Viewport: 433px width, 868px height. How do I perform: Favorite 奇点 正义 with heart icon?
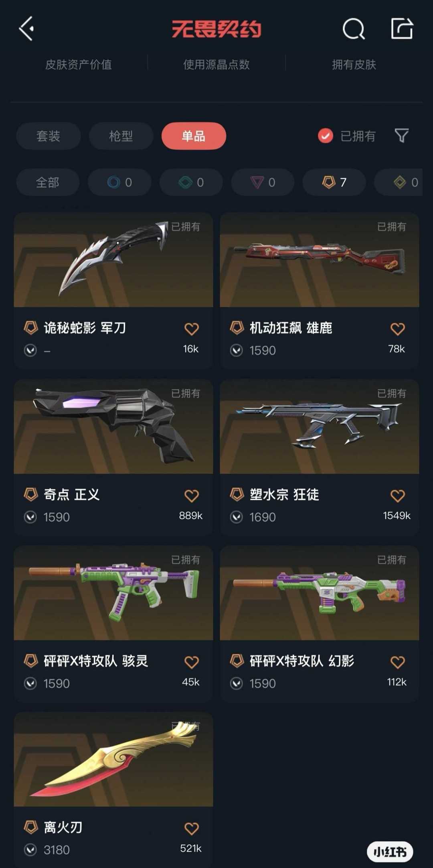pos(191,496)
